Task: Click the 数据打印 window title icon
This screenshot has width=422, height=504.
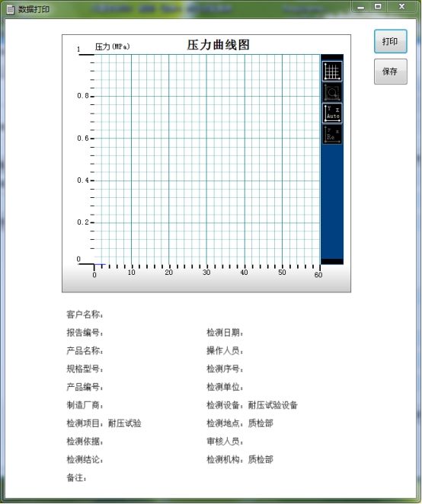Action: tap(11, 9)
